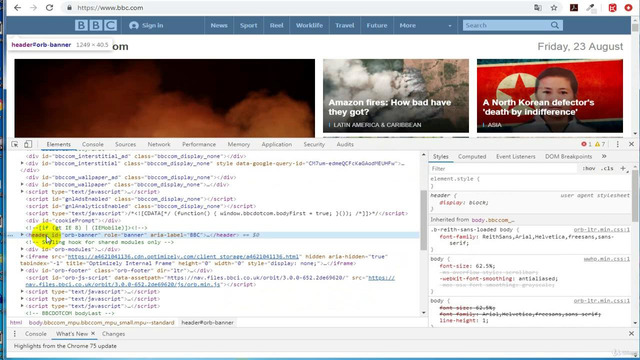Expand the iframe optimizely node
This screenshot has height=360, width=640.
[22, 256]
